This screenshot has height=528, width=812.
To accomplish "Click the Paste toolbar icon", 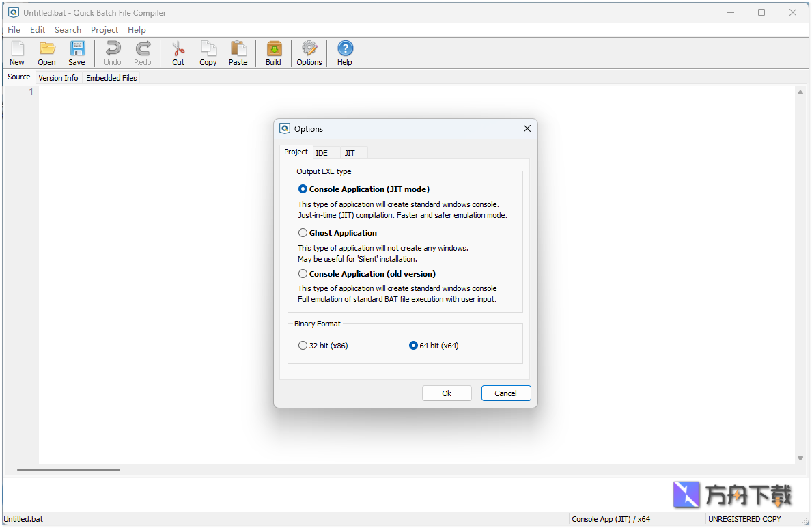I will tap(238, 53).
